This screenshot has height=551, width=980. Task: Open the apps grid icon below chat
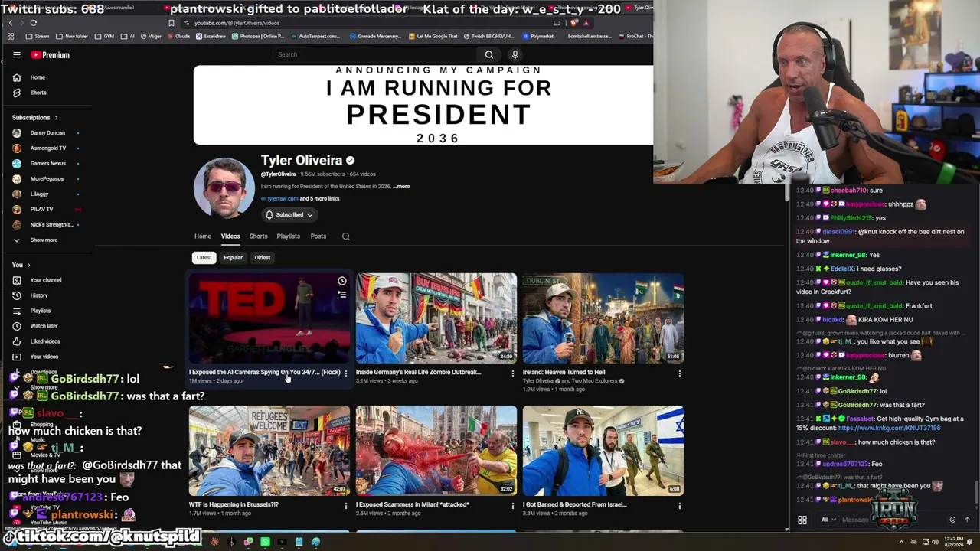(802, 520)
